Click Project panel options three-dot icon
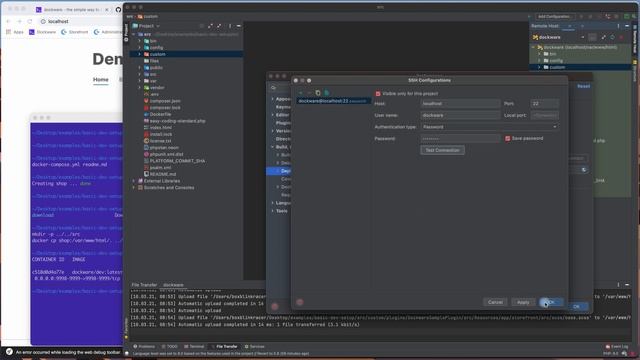This screenshot has height=360, width=640. [x=230, y=26]
